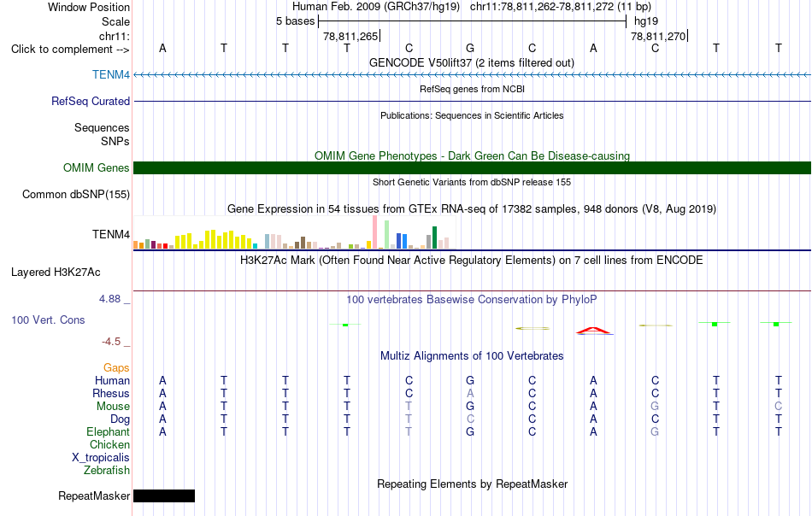Click the SNPs publications label
The width and height of the screenshot is (812, 516).
[115, 141]
